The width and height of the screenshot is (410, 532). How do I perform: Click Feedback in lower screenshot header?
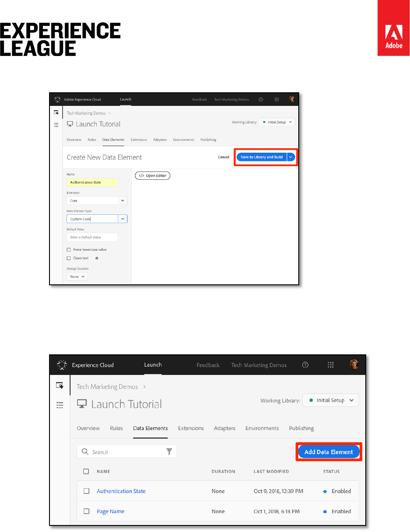click(208, 365)
